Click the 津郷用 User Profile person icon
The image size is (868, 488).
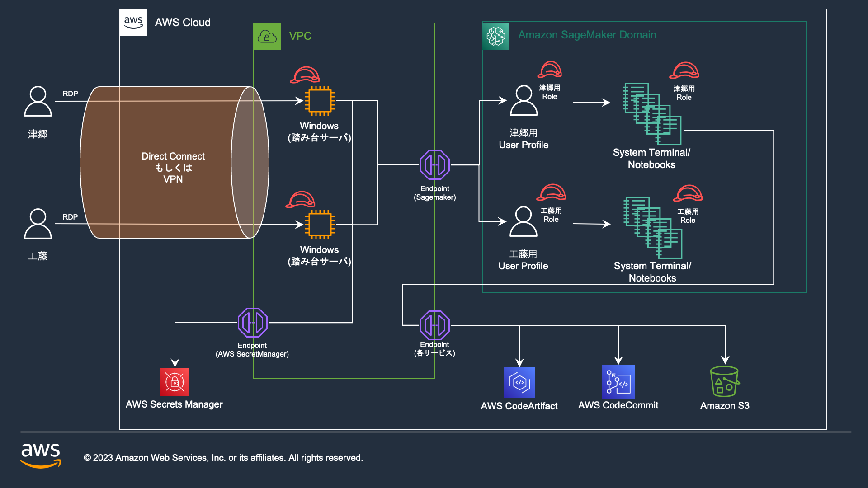[524, 100]
